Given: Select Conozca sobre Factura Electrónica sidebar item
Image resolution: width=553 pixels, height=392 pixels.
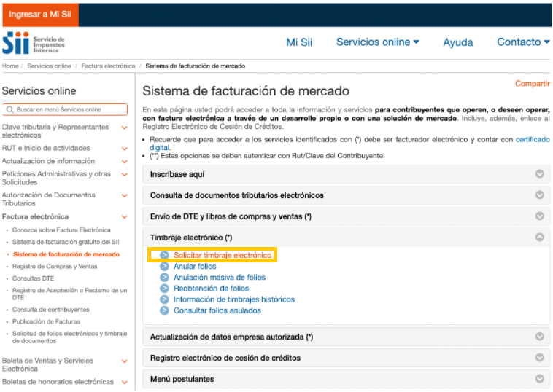Looking at the screenshot, I should 61,230.
